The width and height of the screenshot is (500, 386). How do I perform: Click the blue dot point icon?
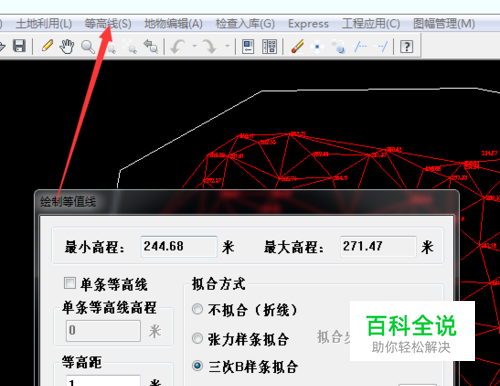pos(317,47)
